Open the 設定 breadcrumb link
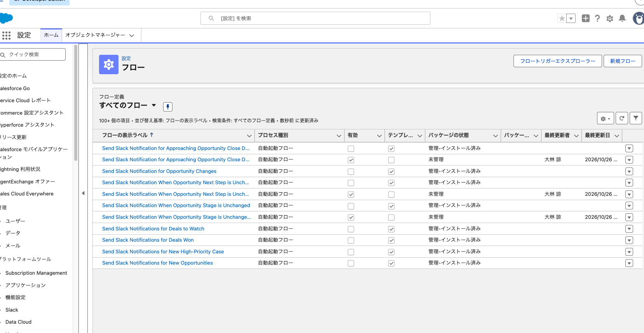This screenshot has height=333, width=644. [x=126, y=58]
